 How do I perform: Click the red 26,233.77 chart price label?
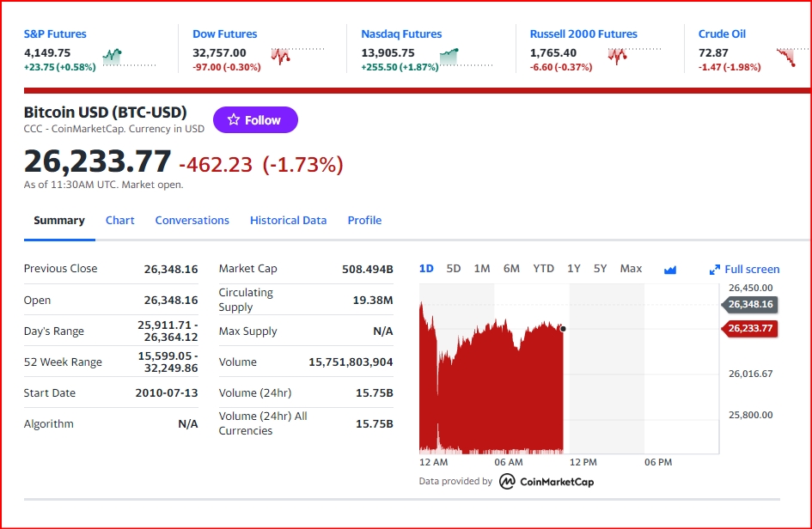(x=750, y=328)
